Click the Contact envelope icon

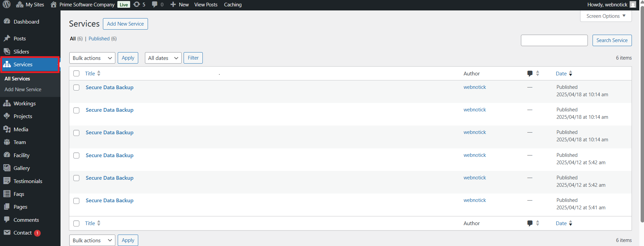coord(7,233)
